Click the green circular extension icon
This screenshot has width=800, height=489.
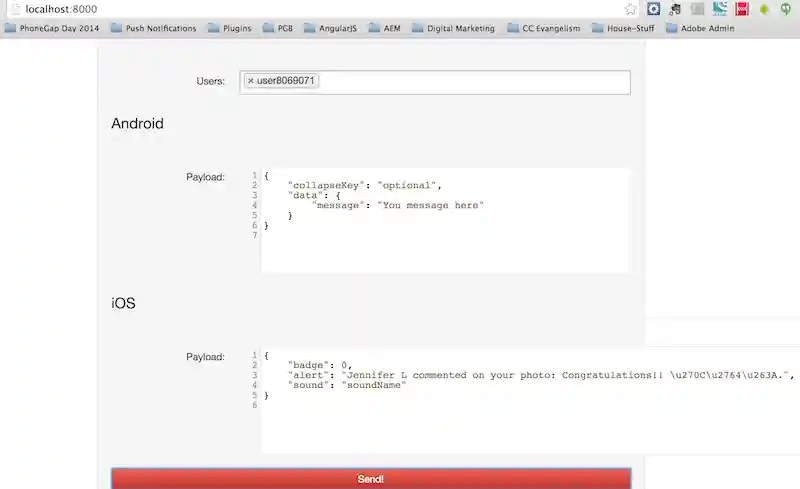tap(788, 9)
